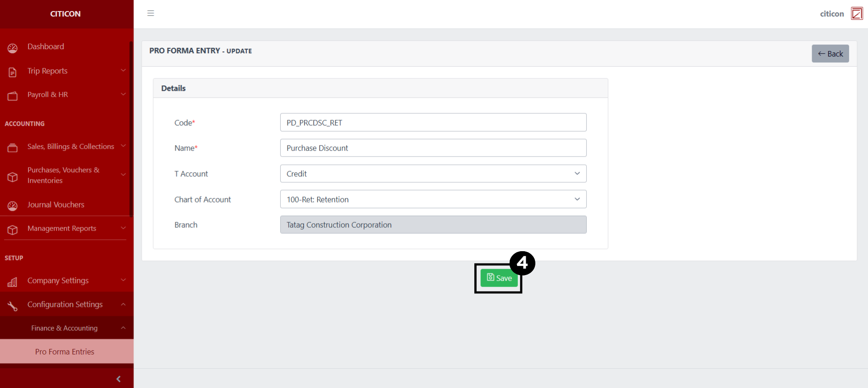
Task: Select Pro Forma Entries in the sidebar
Action: point(67,352)
